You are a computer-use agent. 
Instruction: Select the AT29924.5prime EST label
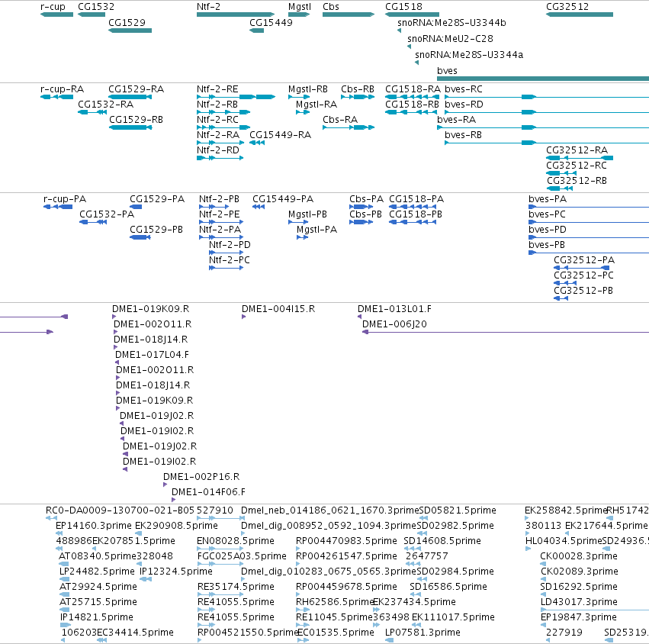pos(98,587)
